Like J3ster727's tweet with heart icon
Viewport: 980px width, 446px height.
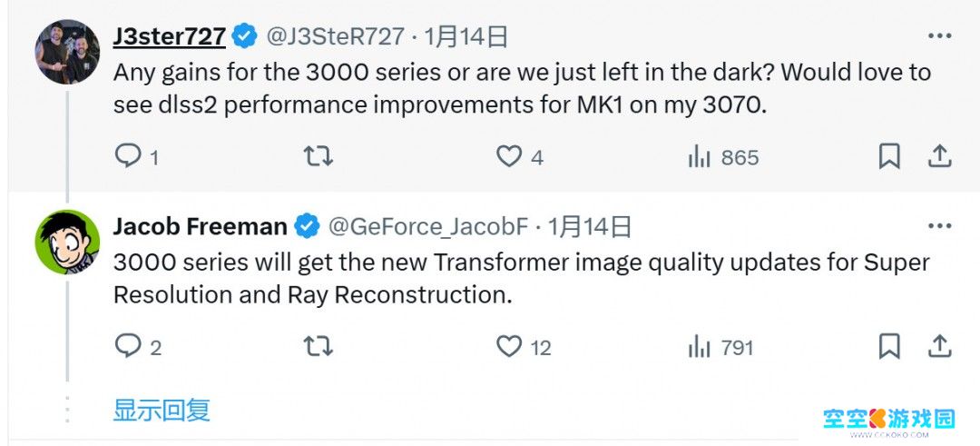tap(509, 157)
